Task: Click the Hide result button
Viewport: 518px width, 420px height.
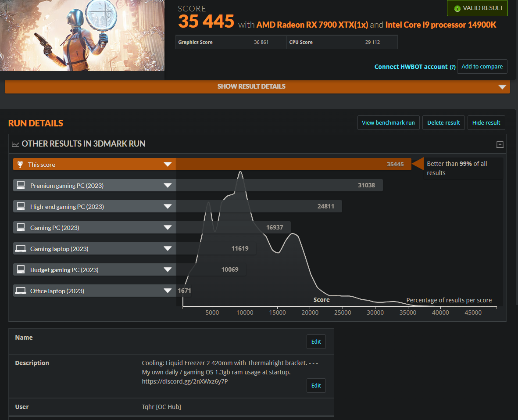Action: click(486, 123)
